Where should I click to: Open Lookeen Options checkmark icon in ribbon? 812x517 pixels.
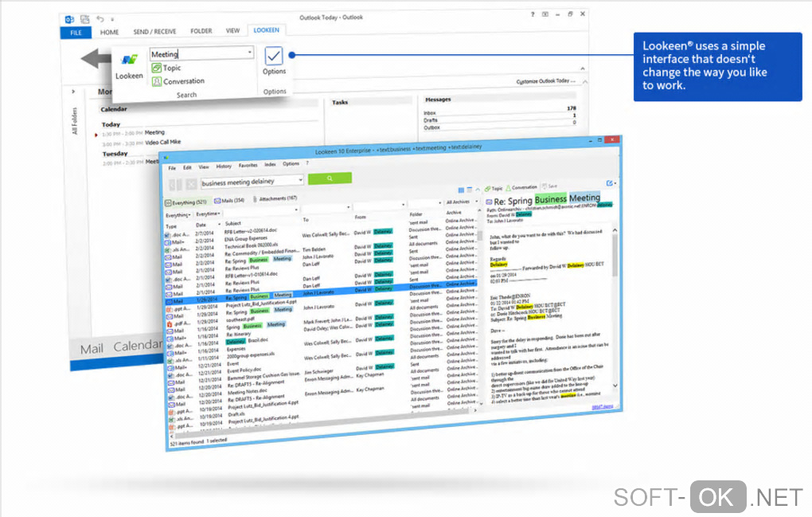(273, 56)
